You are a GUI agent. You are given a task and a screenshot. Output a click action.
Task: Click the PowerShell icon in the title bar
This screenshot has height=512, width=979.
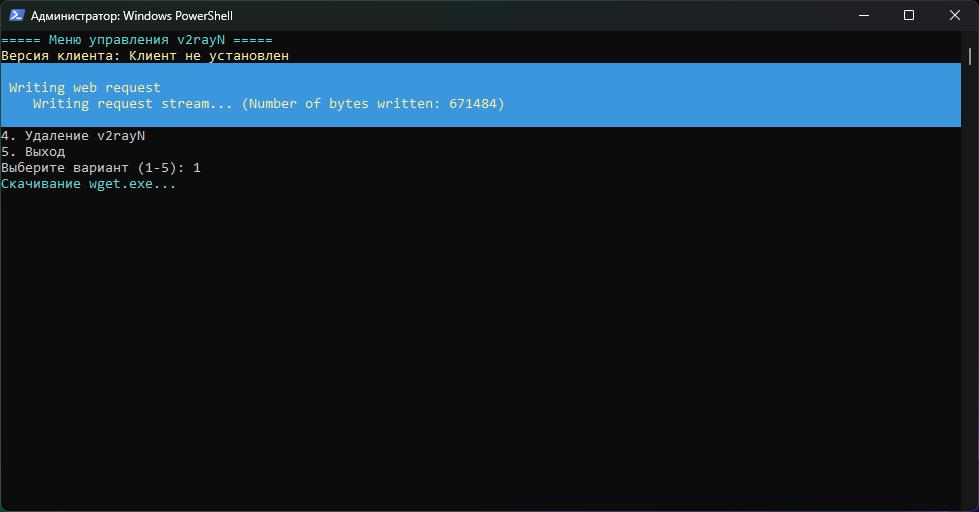(x=16, y=15)
